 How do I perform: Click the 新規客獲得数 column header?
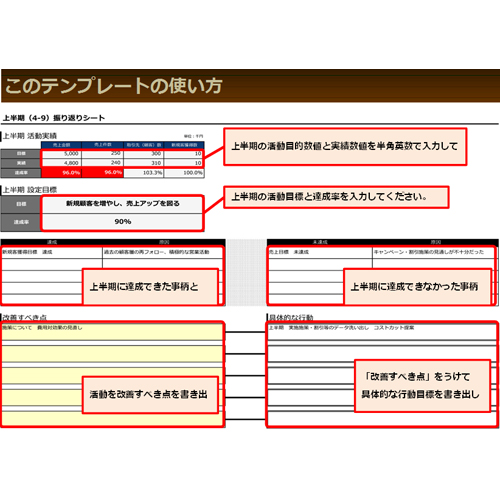(x=184, y=145)
